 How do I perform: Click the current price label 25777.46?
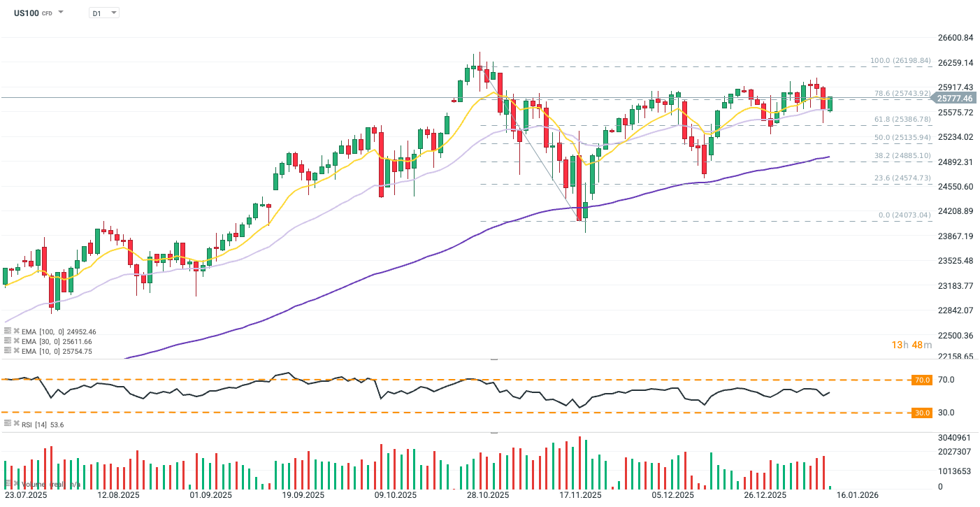(955, 99)
